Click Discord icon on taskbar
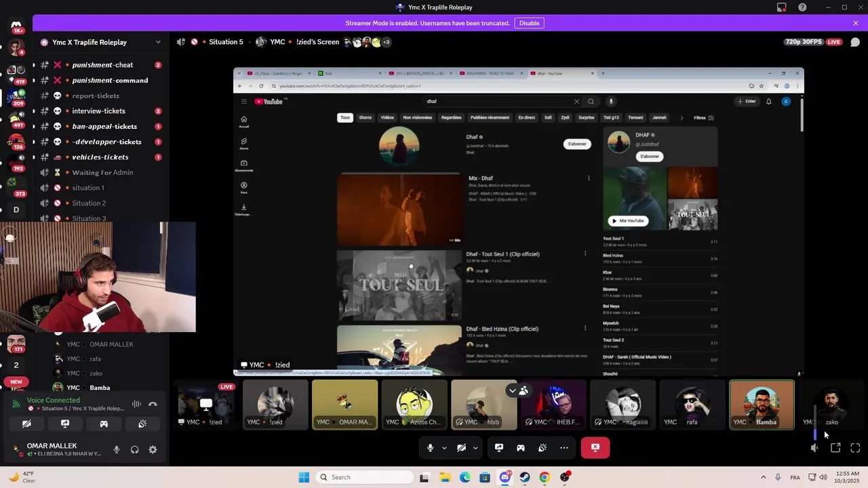The height and width of the screenshot is (488, 868). tap(505, 477)
